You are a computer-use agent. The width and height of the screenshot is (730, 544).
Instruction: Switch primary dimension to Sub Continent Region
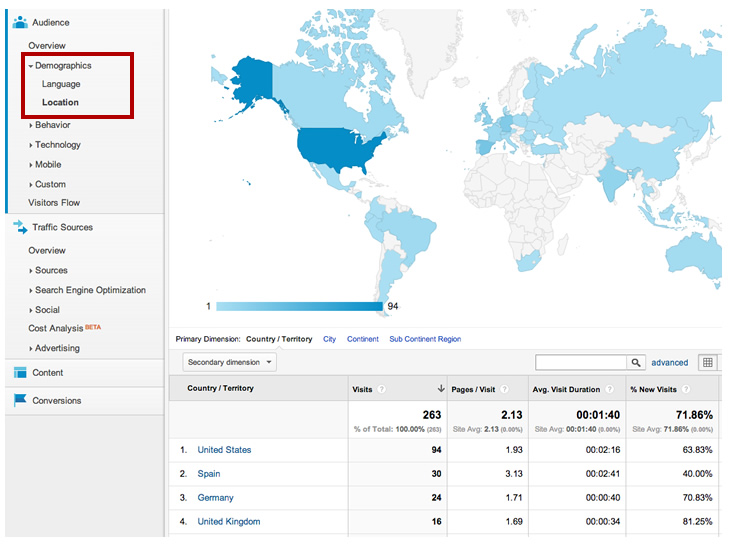(425, 339)
